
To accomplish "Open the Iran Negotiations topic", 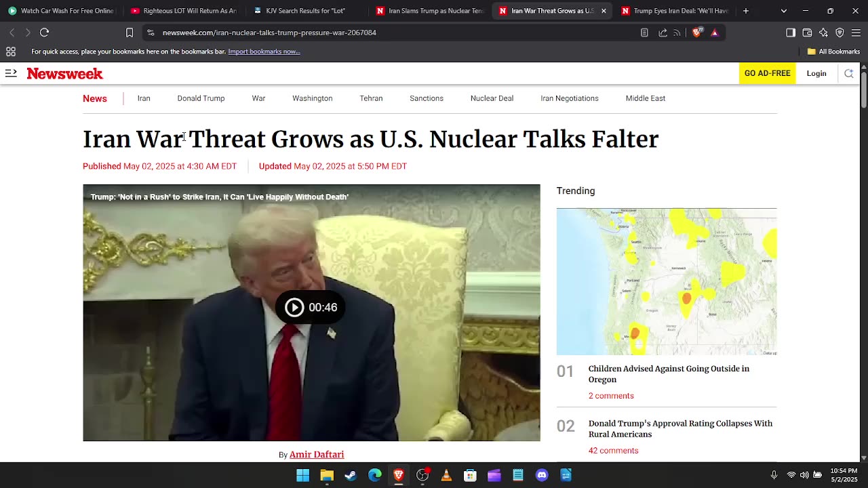I will coord(570,98).
